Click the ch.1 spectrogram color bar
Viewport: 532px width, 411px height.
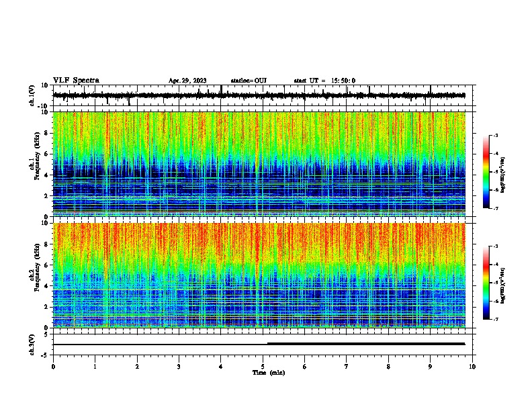[486, 172]
